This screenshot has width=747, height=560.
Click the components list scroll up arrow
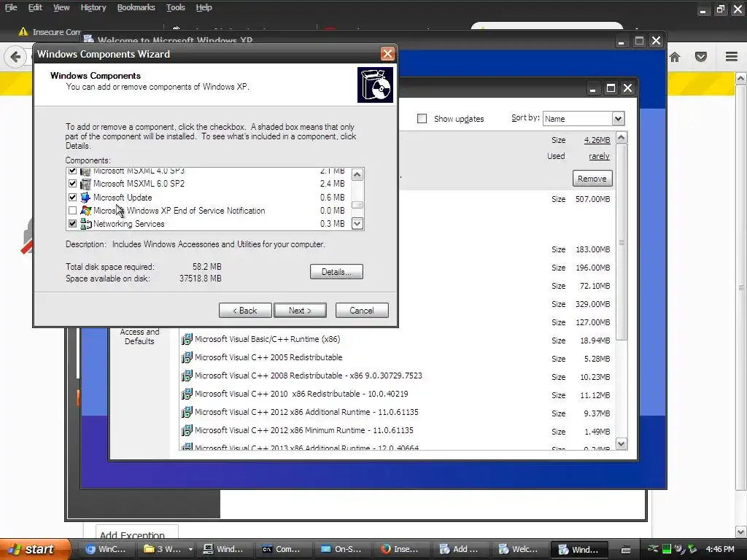tap(357, 175)
